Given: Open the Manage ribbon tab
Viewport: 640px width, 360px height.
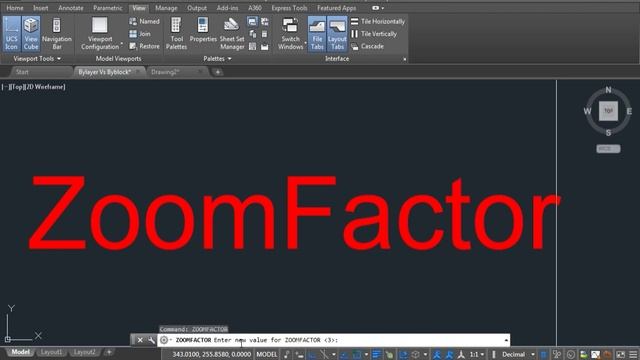Looking at the screenshot, I should (166, 8).
